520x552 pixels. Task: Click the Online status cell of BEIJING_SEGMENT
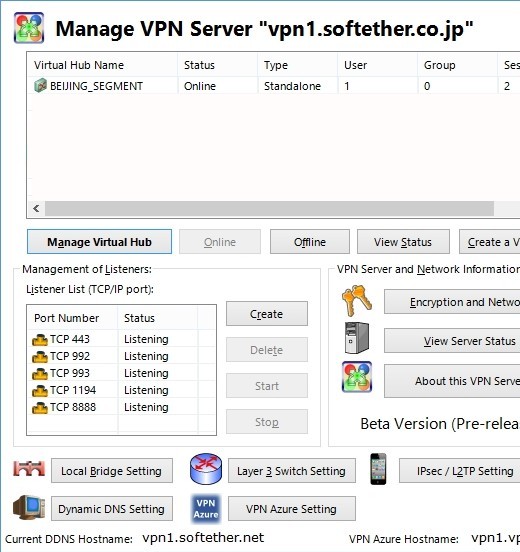200,86
